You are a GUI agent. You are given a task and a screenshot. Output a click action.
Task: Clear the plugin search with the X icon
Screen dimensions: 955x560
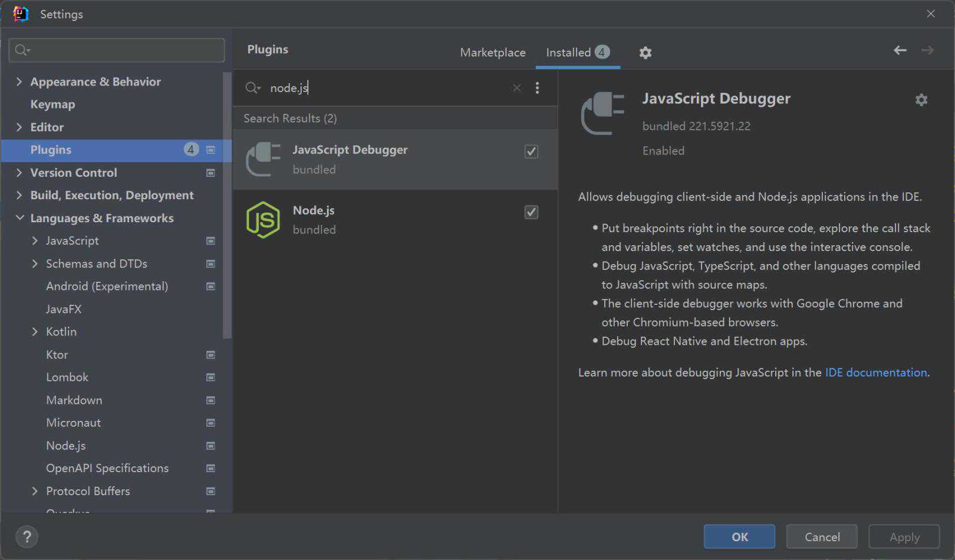tap(516, 88)
